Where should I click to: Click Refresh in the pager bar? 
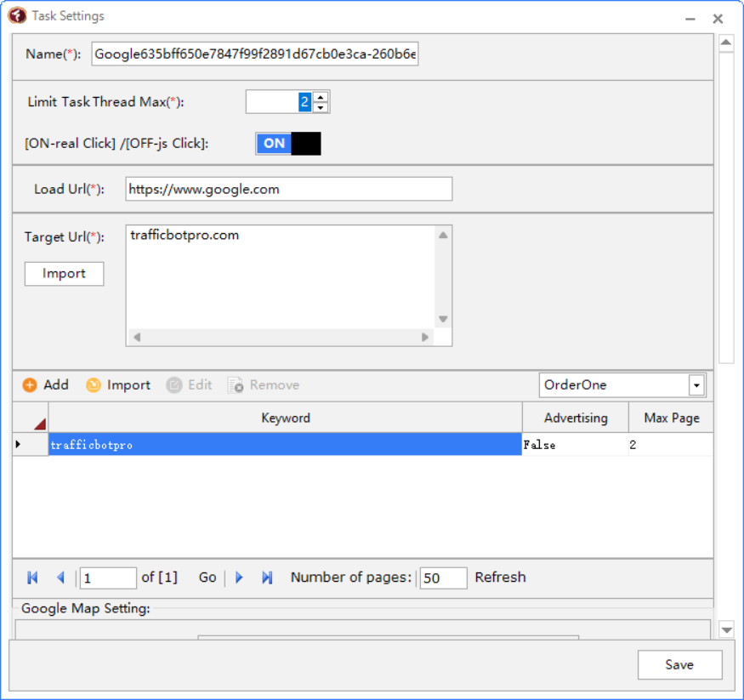[x=500, y=578]
